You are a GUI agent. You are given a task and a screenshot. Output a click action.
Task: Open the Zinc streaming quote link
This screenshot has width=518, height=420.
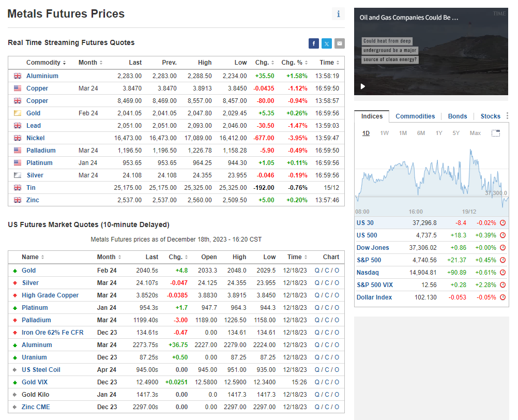[33, 200]
